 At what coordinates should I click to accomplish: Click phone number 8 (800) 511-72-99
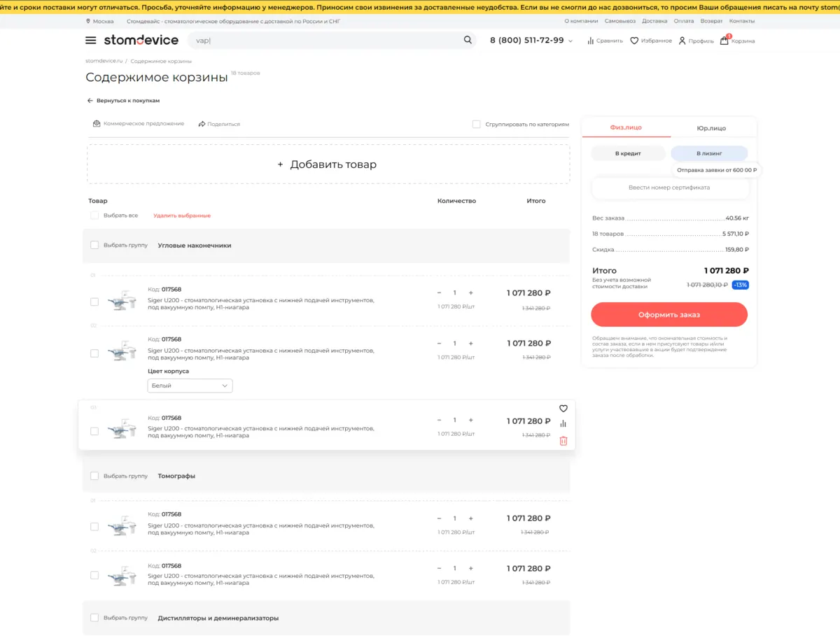pyautogui.click(x=526, y=41)
